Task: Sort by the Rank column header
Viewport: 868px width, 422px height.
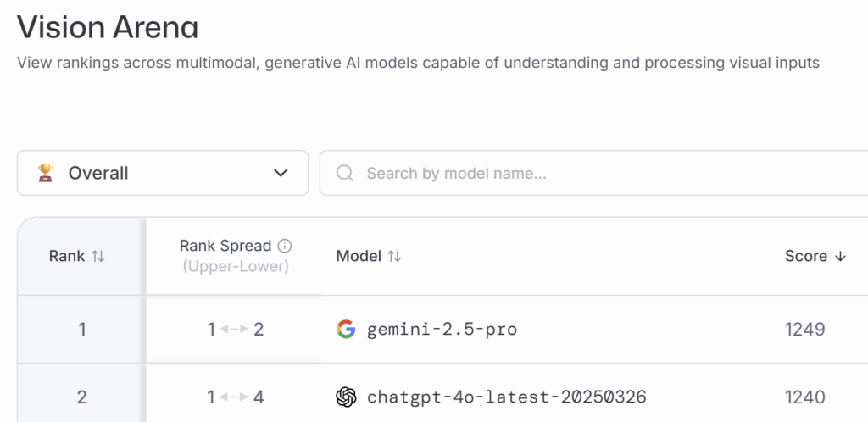Action: (x=66, y=256)
